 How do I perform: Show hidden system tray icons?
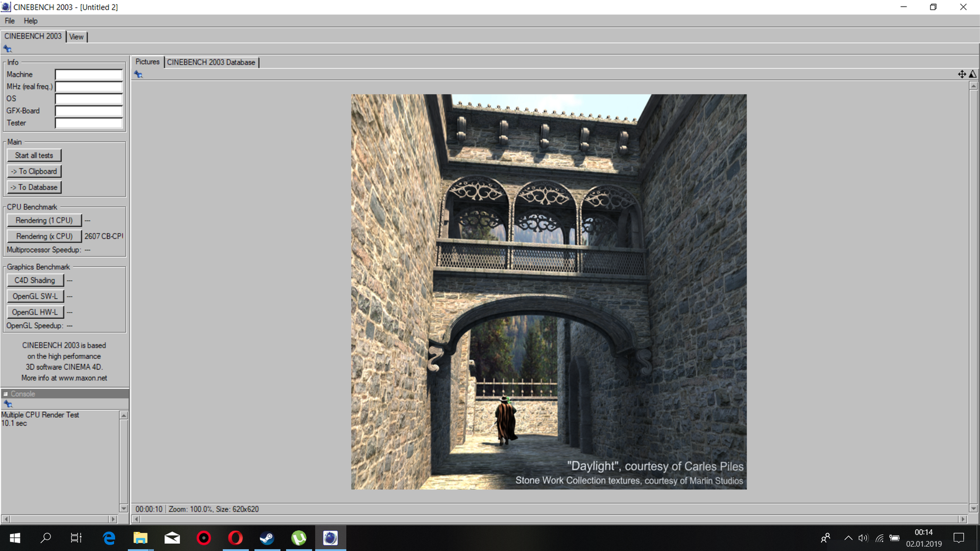point(848,538)
